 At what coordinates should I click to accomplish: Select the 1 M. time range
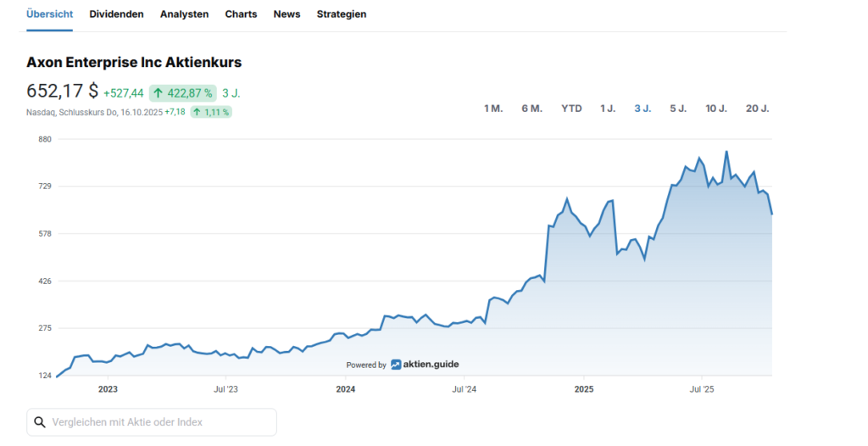point(493,109)
